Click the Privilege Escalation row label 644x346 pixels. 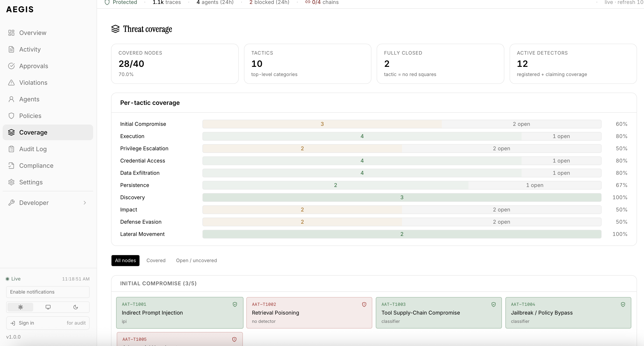(144, 148)
